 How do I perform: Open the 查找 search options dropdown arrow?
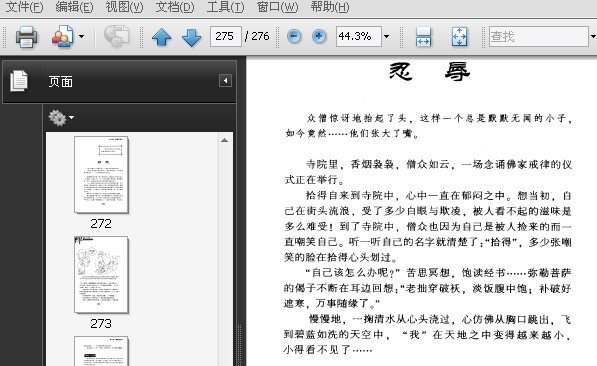point(593,37)
